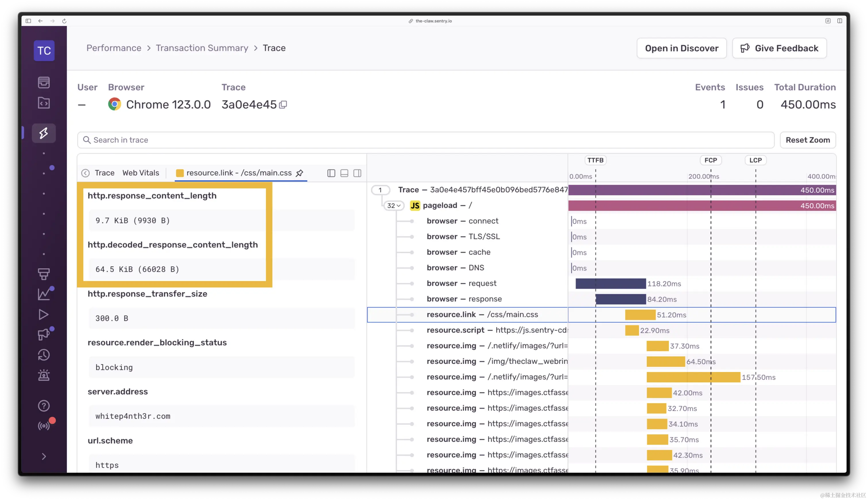The width and height of the screenshot is (868, 500).
Task: Open the Performance lightning bolt sidebar icon
Action: coord(44,133)
